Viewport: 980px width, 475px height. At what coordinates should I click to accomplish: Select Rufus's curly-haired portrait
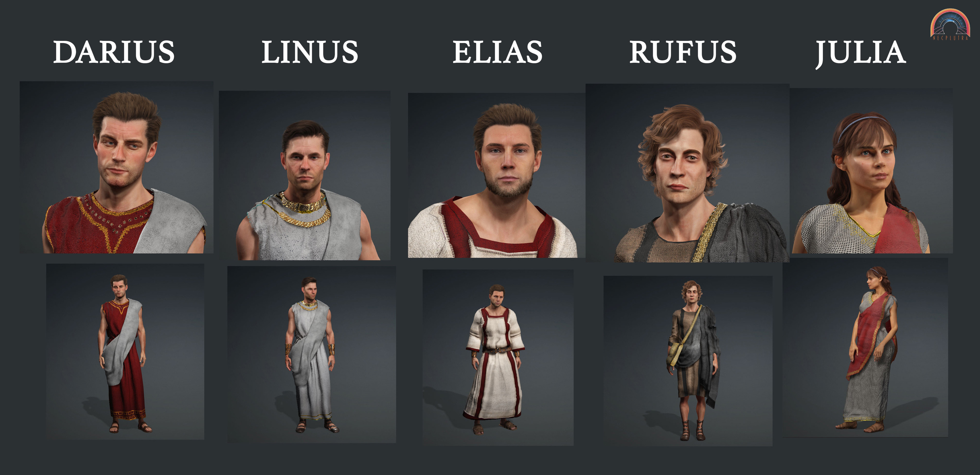pos(688,173)
